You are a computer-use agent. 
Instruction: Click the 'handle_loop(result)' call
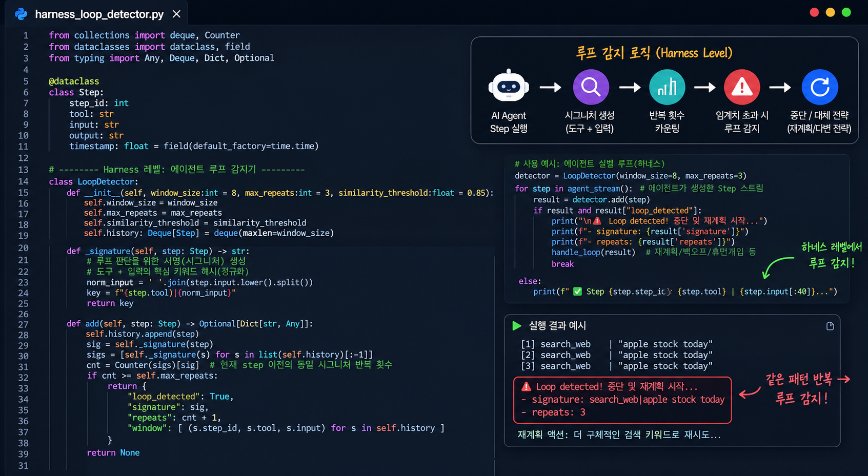click(x=593, y=252)
